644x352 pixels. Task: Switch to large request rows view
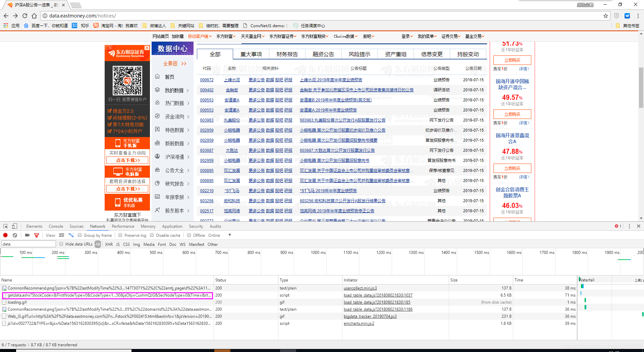point(62,235)
